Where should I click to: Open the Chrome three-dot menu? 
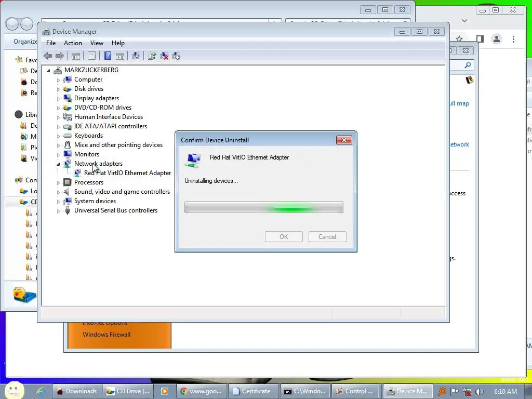513,39
